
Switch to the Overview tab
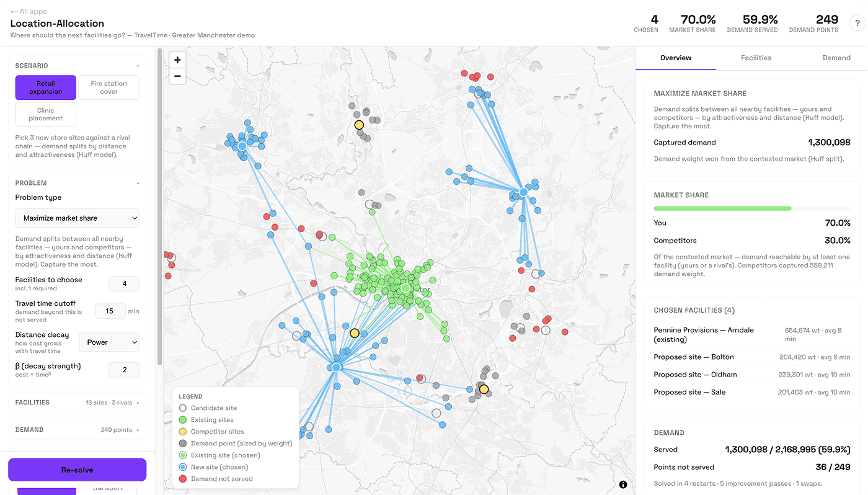676,58
